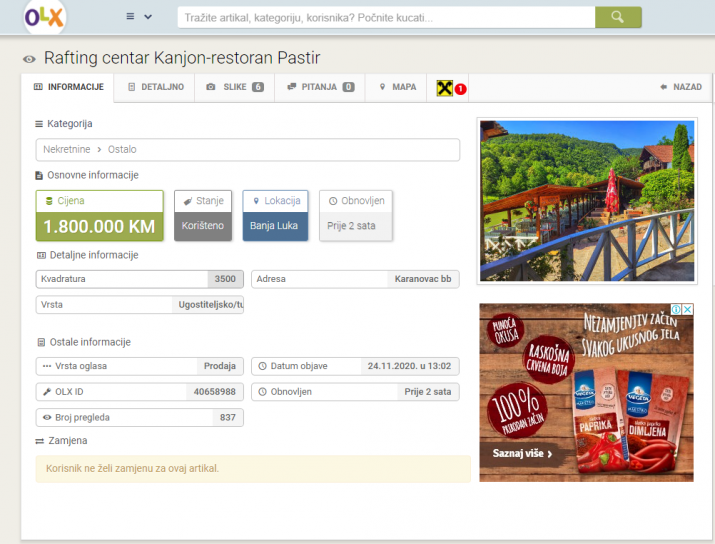Click the Nekretnine category breadcrumb
The image size is (715, 544).
tap(66, 149)
